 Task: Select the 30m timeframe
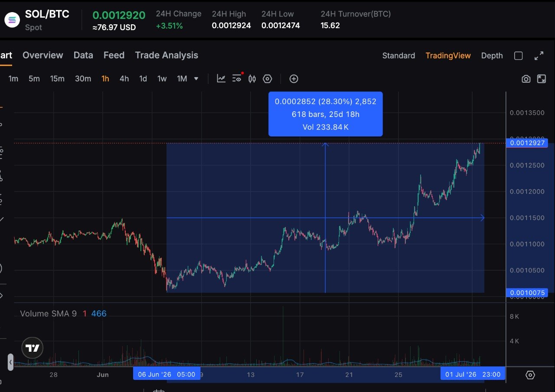click(83, 78)
